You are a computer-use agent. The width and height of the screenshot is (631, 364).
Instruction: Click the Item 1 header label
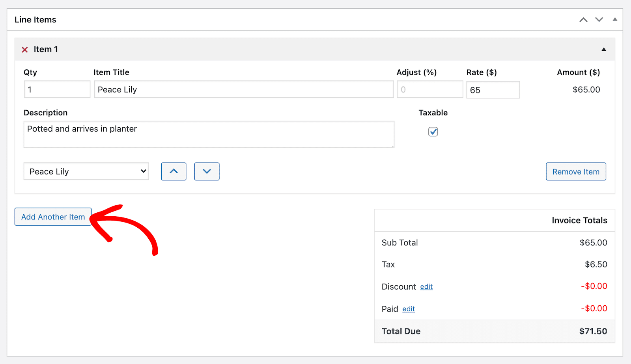(46, 49)
